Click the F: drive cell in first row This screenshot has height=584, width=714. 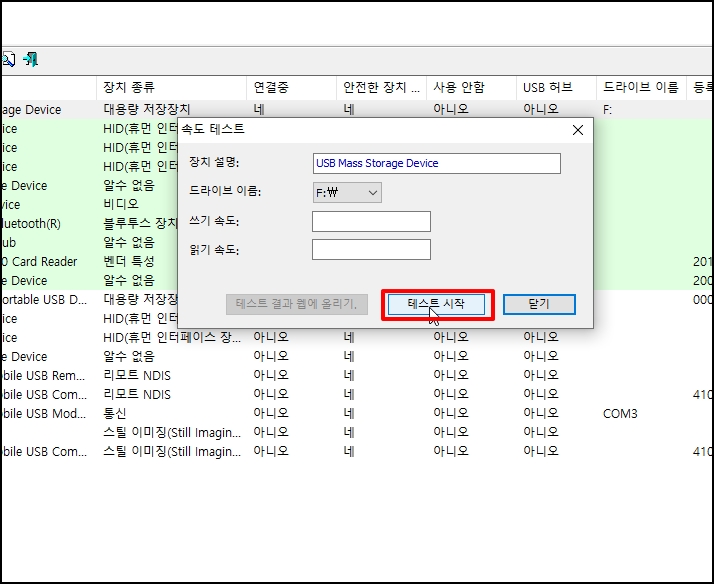[x=607, y=110]
